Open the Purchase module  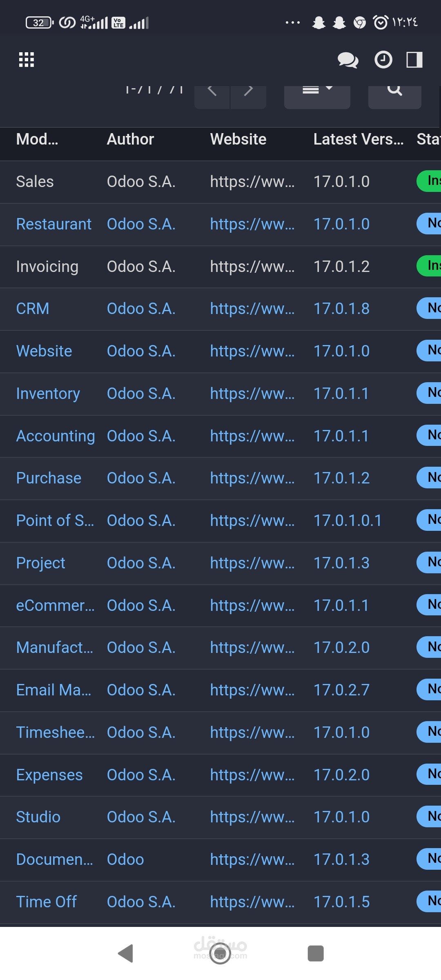click(48, 478)
